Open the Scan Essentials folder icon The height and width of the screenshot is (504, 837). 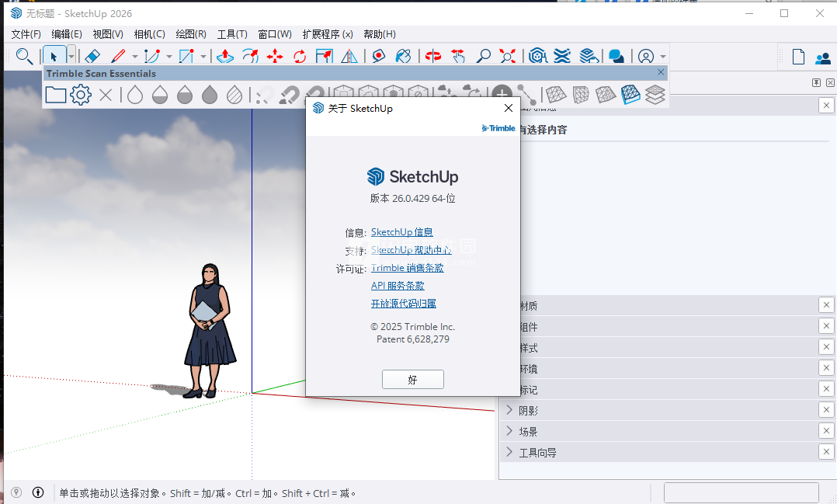pos(55,95)
